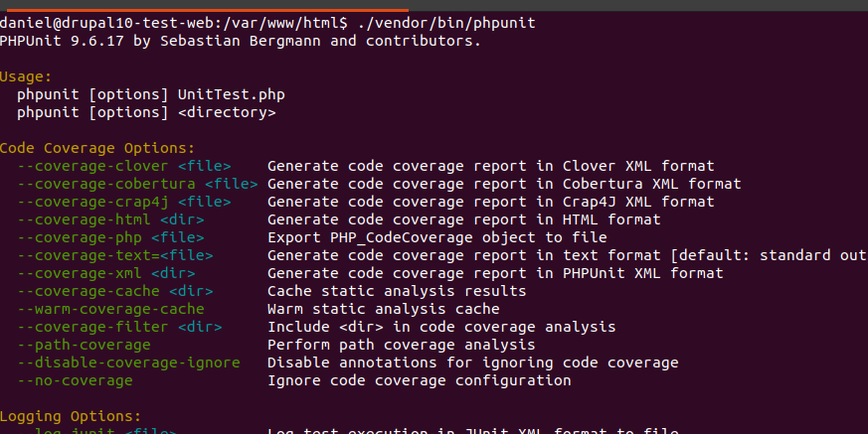The height and width of the screenshot is (434, 868).
Task: Click the --coverage-php <file> option
Action: click(110, 237)
